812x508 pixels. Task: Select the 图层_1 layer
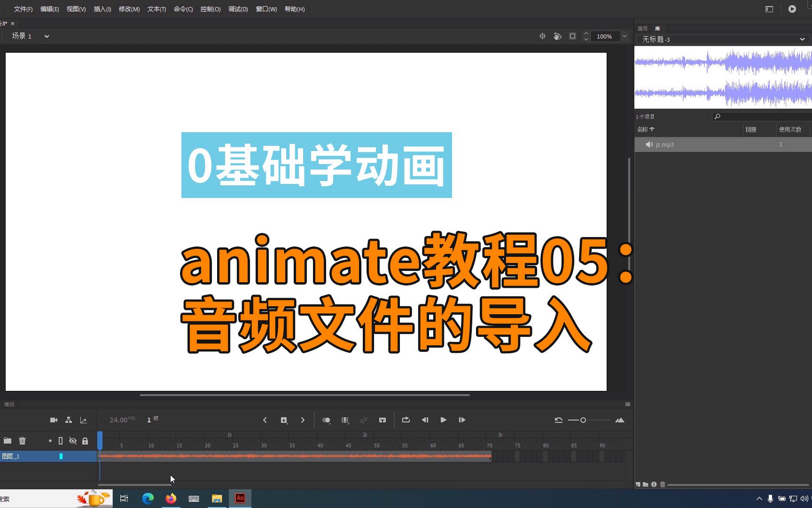48,456
